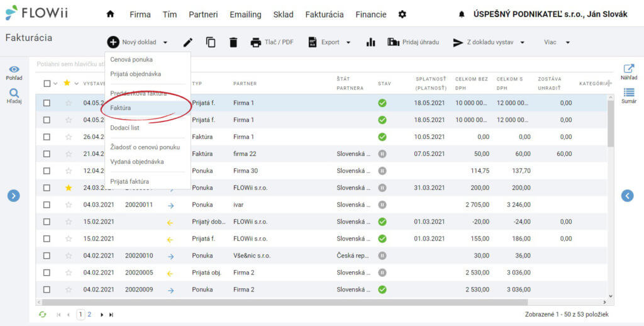This screenshot has height=326, width=644.
Task: Check notifications via the bell icon
Action: tap(462, 14)
